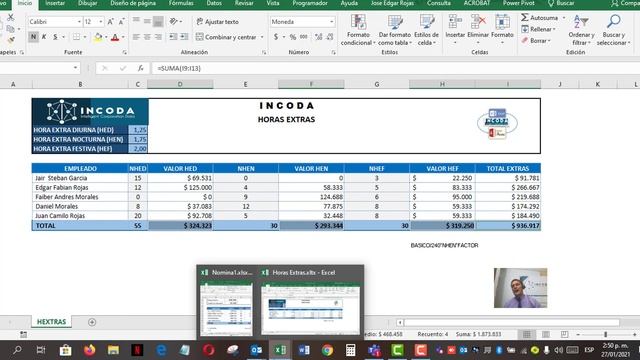Align cell content to middle
The height and width of the screenshot is (360, 640).
147,21
